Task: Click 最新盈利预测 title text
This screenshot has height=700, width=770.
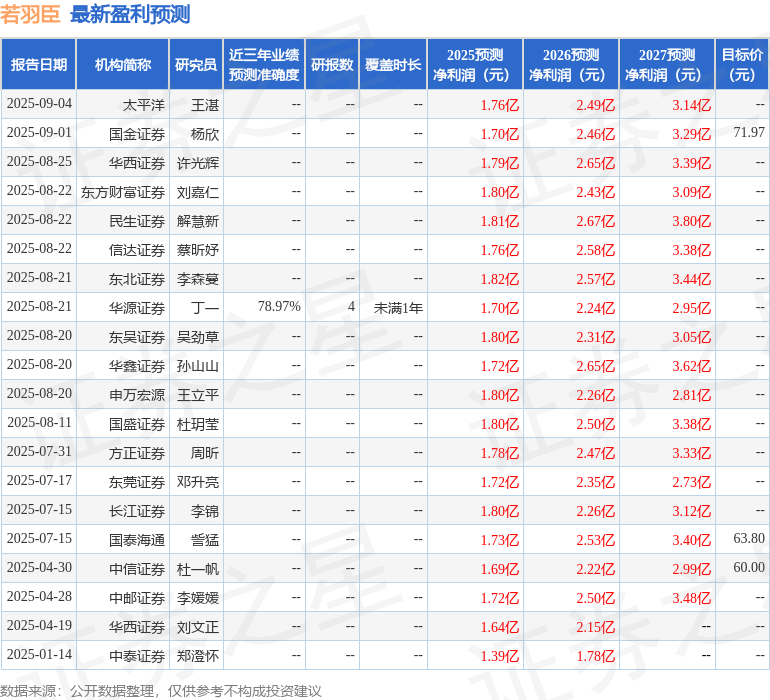Action: pos(130,14)
